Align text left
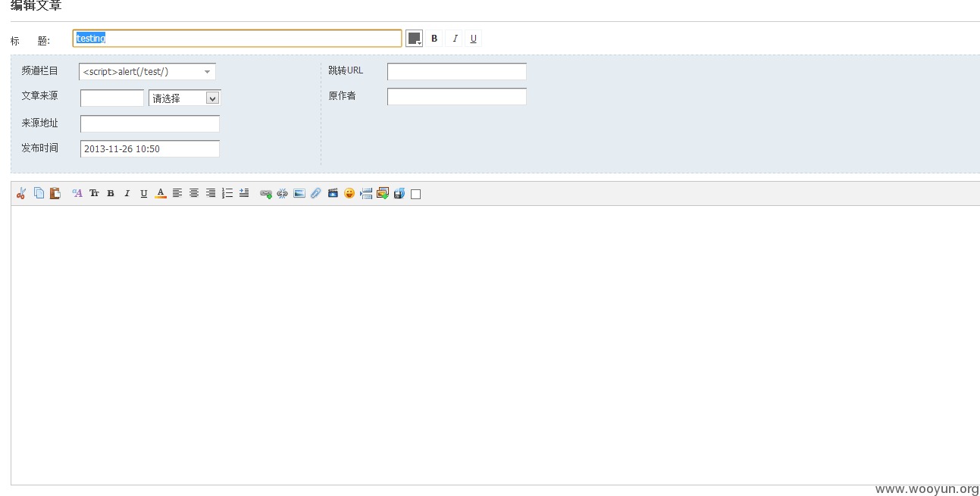The height and width of the screenshot is (496, 980). (x=177, y=193)
